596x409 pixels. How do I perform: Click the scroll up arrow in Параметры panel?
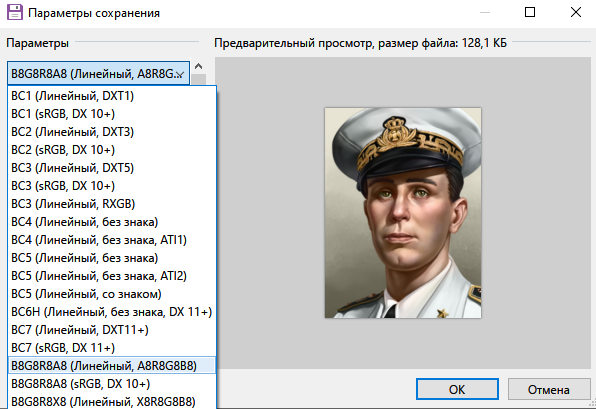198,67
